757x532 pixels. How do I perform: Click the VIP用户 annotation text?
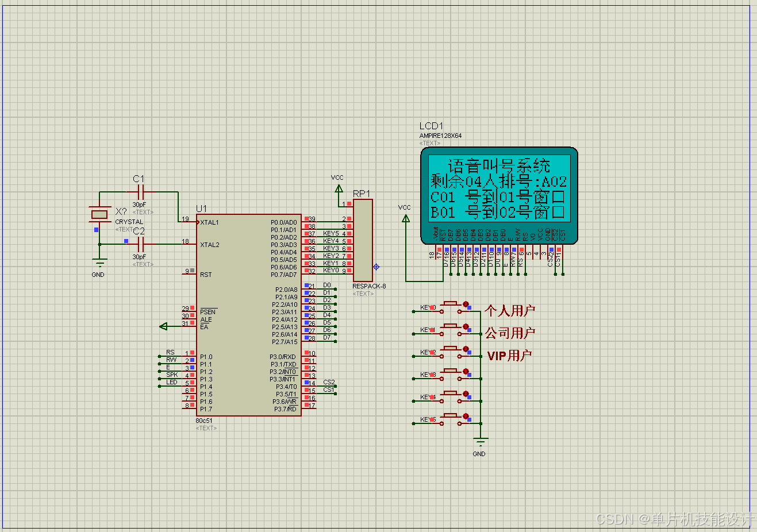click(509, 356)
